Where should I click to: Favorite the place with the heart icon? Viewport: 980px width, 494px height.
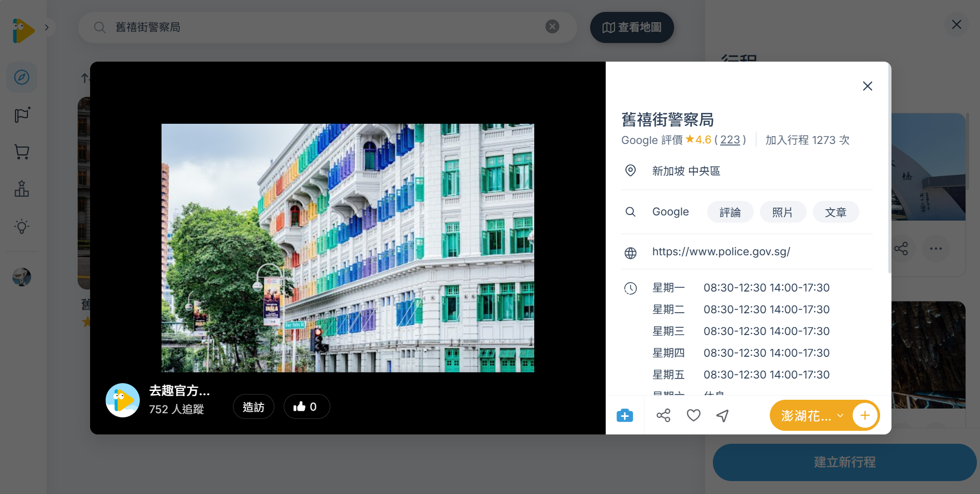[x=694, y=415]
